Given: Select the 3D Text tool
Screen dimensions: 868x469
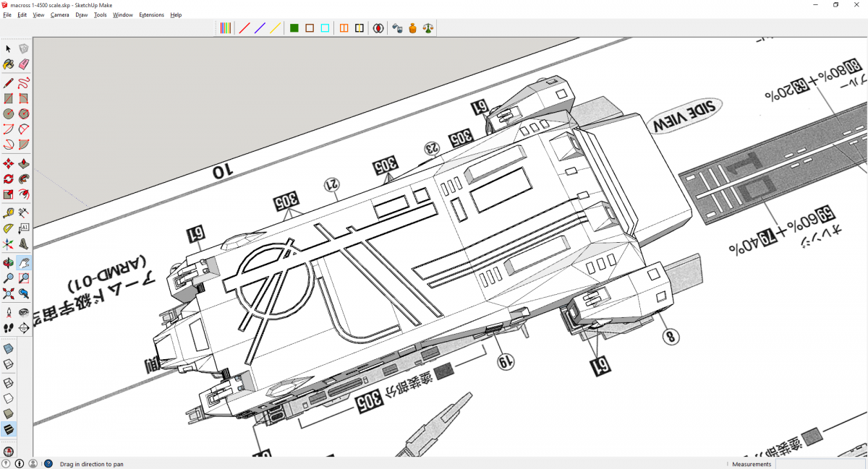Looking at the screenshot, I should click(x=24, y=244).
